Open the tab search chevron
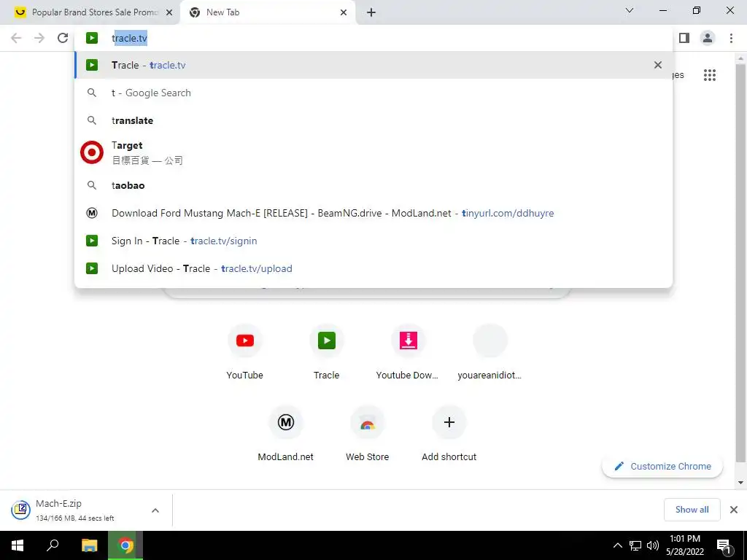747x560 pixels. pyautogui.click(x=629, y=10)
